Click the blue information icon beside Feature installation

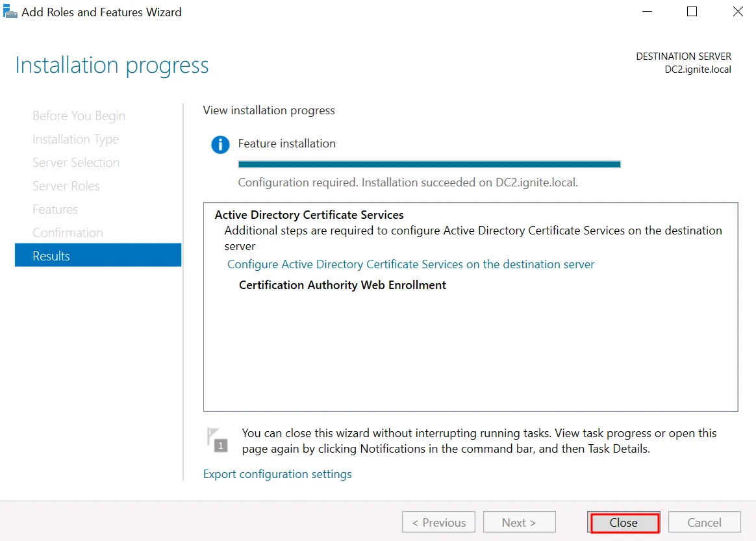pyautogui.click(x=220, y=145)
